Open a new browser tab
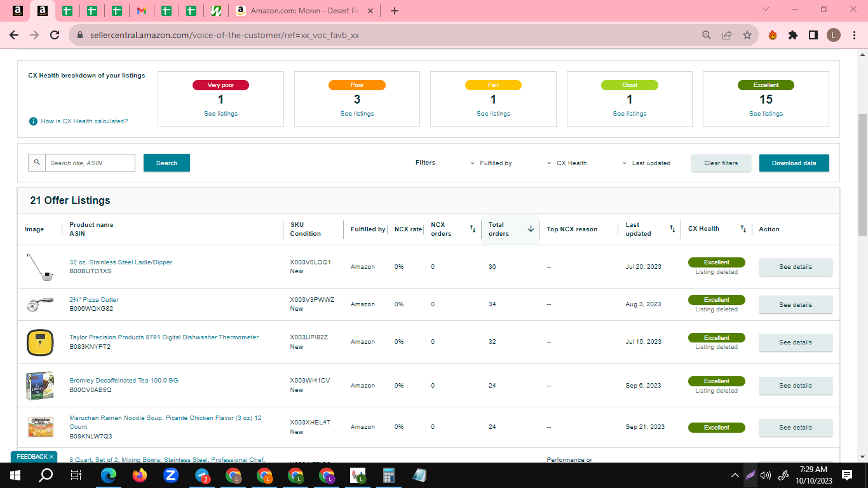 click(395, 11)
